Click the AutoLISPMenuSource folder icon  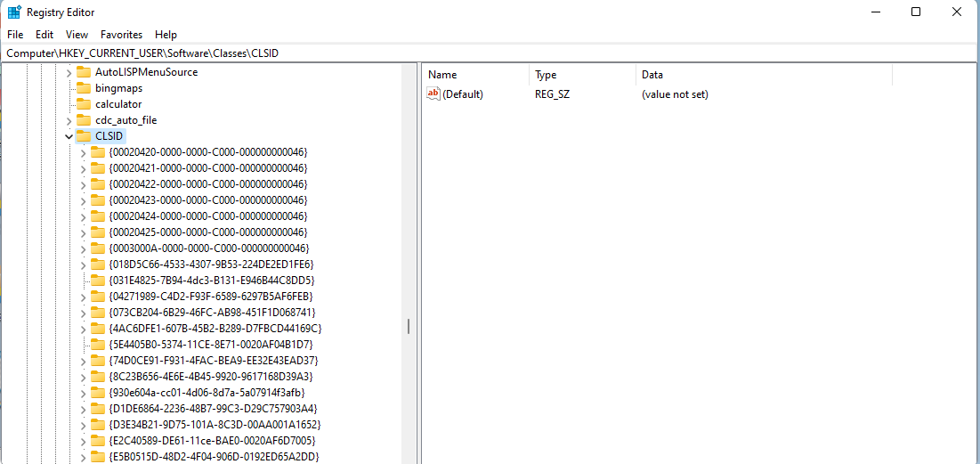pyautogui.click(x=83, y=72)
